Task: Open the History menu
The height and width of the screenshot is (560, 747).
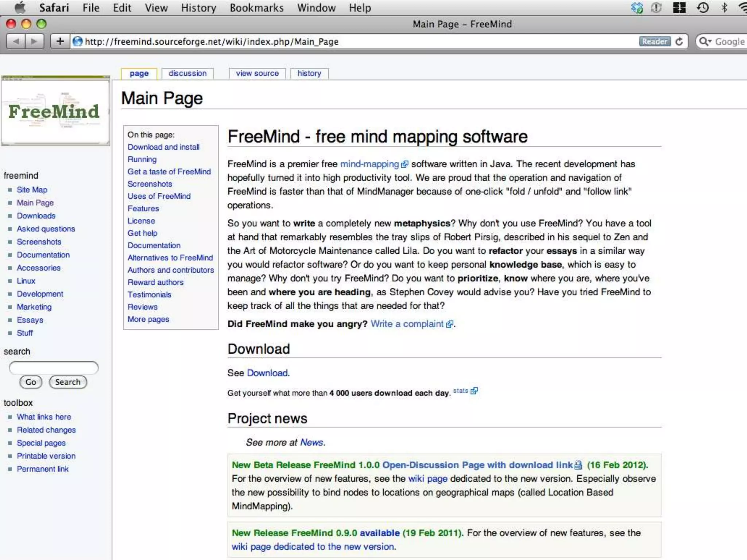Action: point(198,8)
